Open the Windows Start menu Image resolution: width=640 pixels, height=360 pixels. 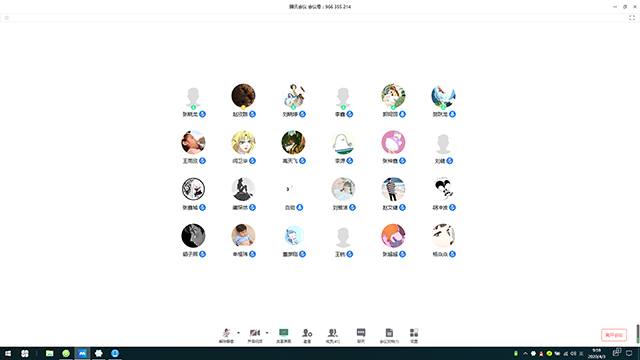pyautogui.click(x=8, y=353)
